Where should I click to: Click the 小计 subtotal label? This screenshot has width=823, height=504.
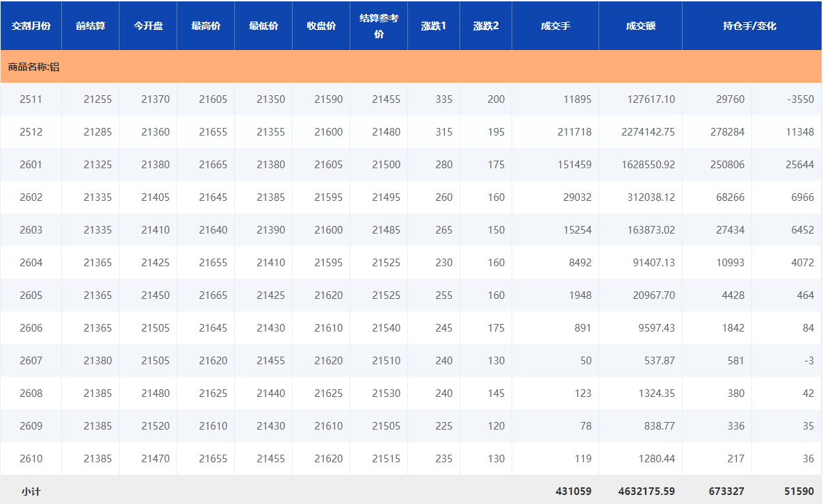(31, 491)
